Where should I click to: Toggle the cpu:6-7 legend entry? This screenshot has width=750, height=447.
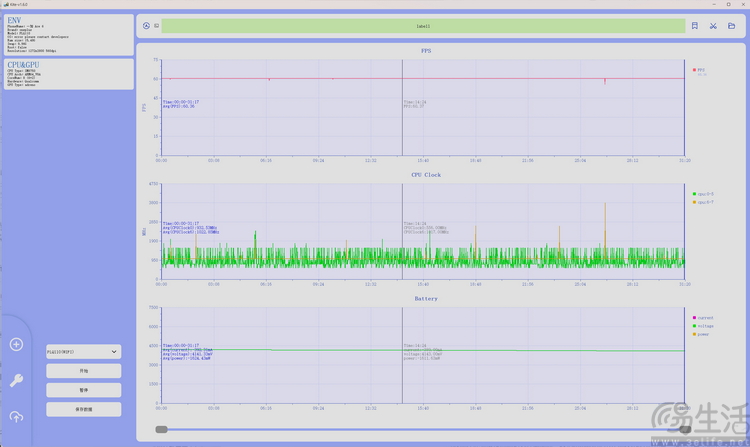point(705,202)
